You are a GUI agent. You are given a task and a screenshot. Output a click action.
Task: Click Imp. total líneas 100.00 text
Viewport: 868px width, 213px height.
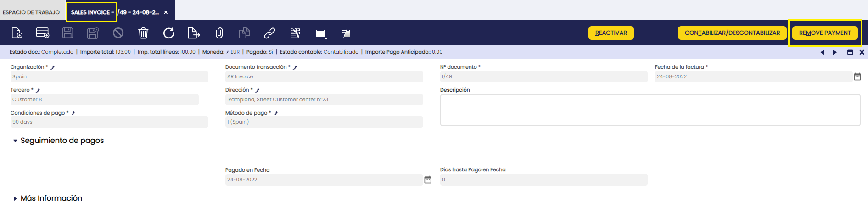[167, 52]
